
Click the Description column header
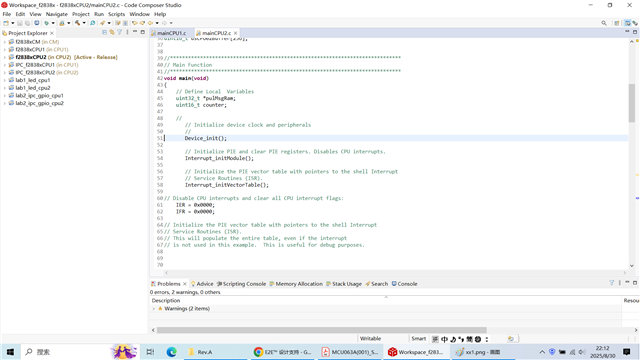click(166, 300)
